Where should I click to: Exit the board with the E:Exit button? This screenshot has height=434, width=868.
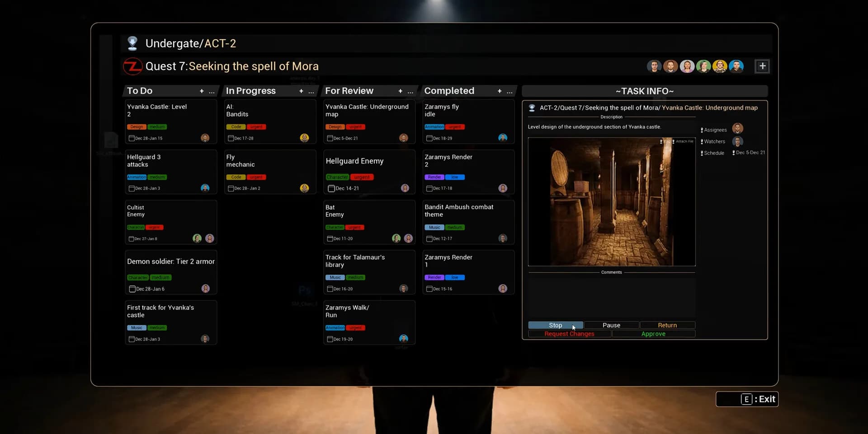coord(747,399)
